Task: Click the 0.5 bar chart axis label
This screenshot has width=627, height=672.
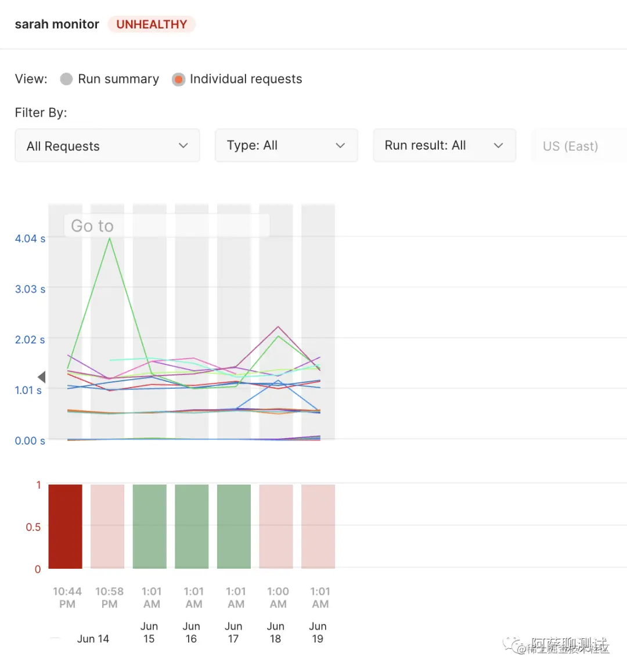Action: [34, 527]
